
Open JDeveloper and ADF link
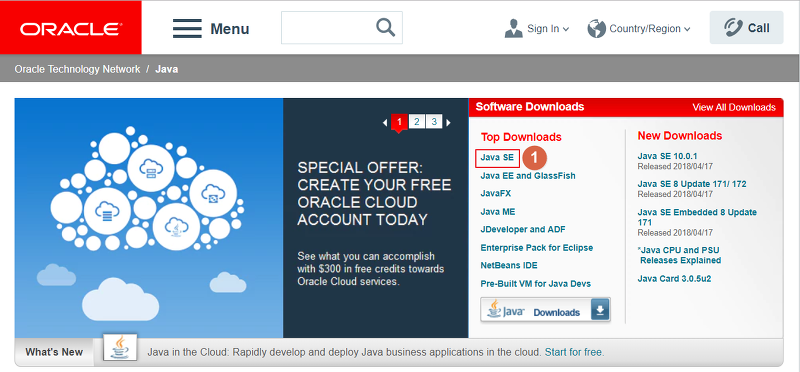[x=522, y=229]
